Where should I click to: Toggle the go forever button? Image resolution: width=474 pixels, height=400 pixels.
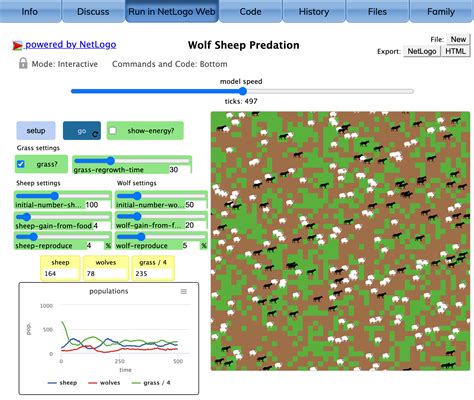[82, 131]
